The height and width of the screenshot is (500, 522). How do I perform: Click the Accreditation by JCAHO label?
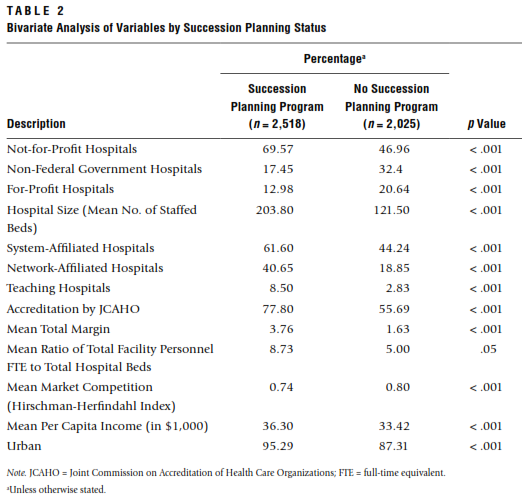[x=73, y=309]
